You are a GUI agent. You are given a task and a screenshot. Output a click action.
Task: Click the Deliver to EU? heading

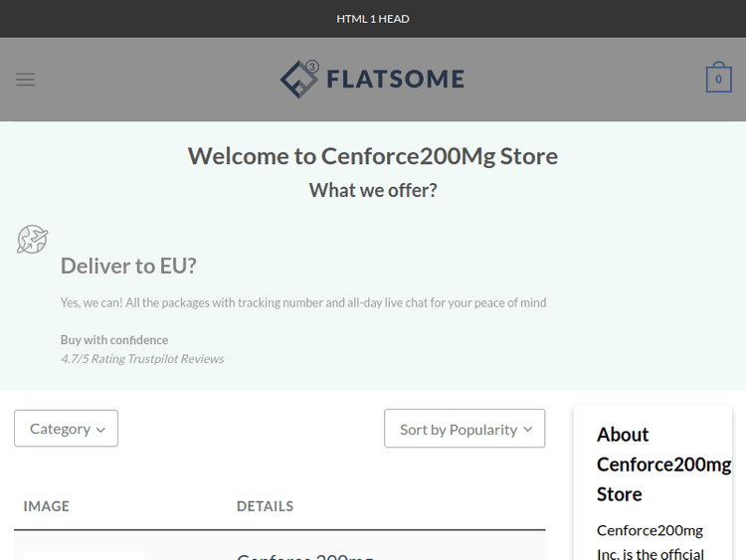pos(128,266)
